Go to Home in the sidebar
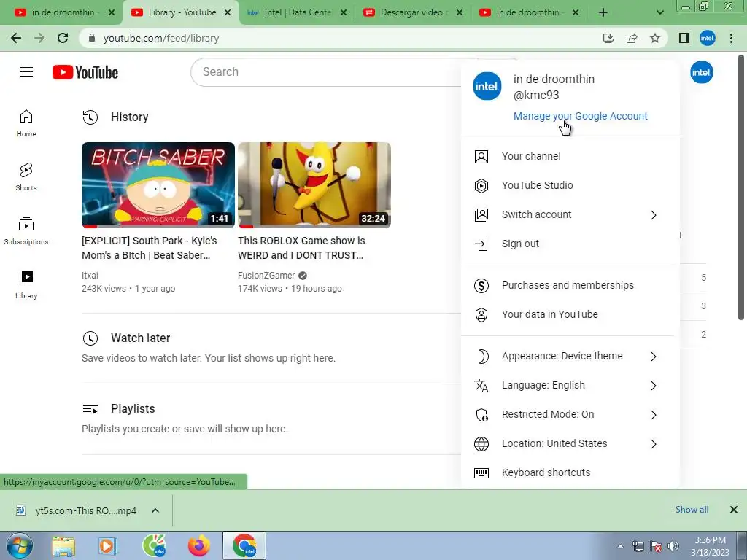The width and height of the screenshot is (747, 560). point(26,122)
